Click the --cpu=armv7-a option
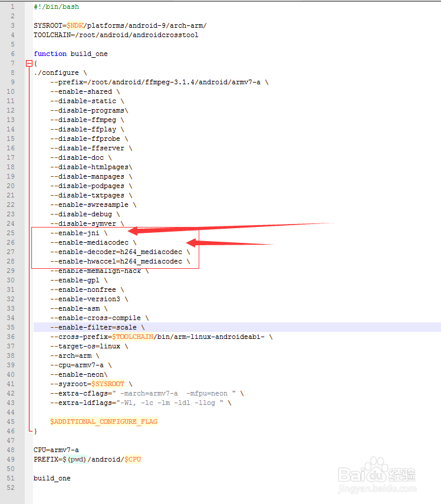Screen dimensions: 441x504 (x=81, y=365)
